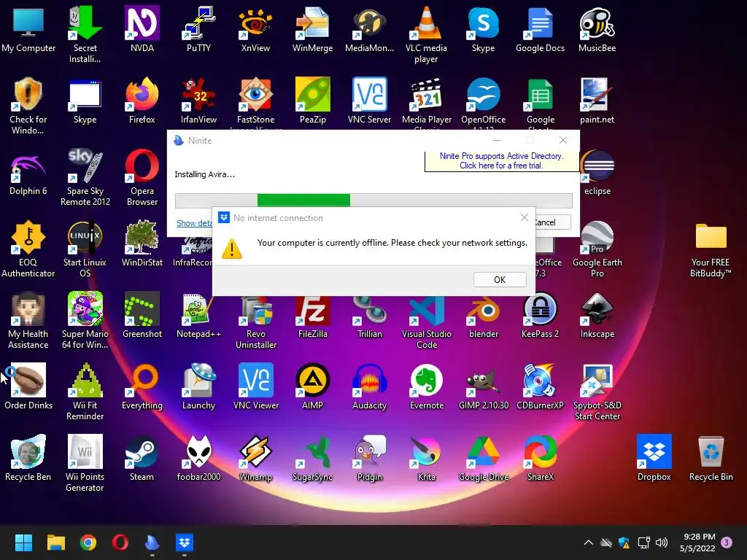Open the Pidgin desktop icon

[369, 458]
